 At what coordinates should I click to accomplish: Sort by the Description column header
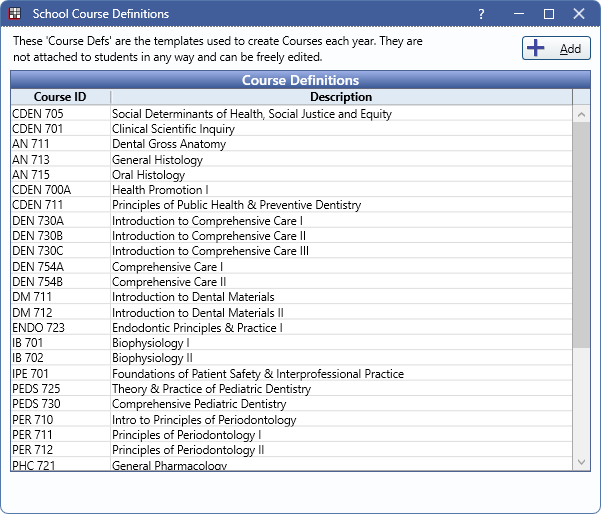[x=341, y=97]
